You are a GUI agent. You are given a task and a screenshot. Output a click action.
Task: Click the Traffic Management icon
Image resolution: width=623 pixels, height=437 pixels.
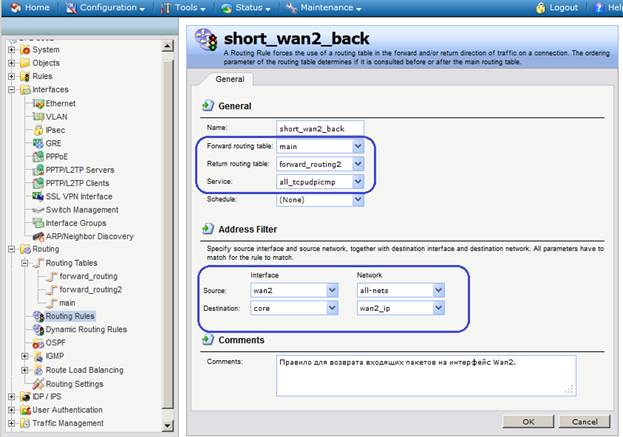coord(25,423)
